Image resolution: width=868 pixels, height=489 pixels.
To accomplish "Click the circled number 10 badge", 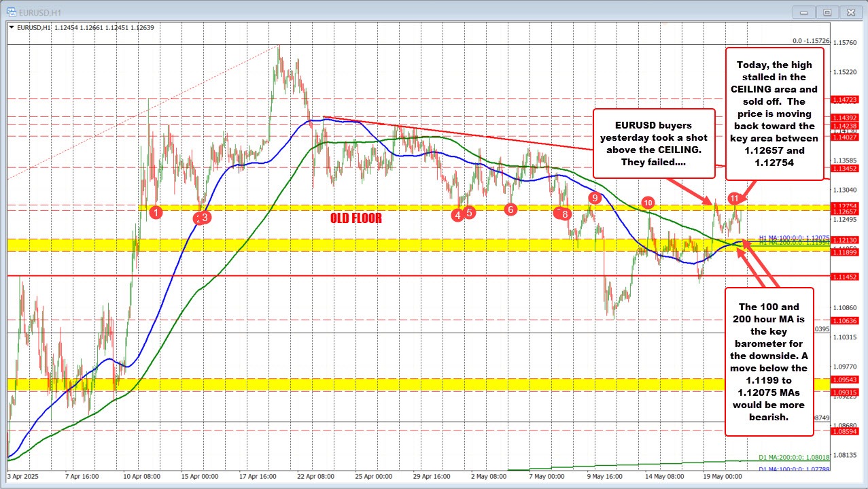I will click(647, 202).
